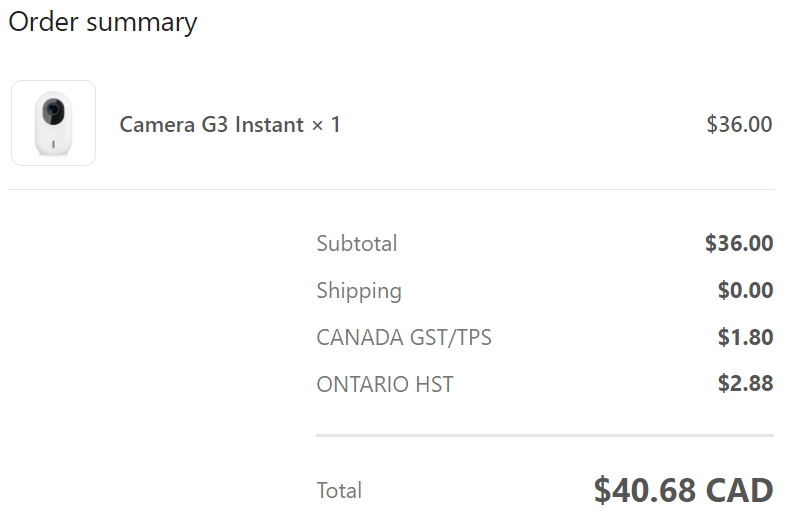The image size is (790, 518).
Task: Select the Total label
Action: [x=339, y=490]
